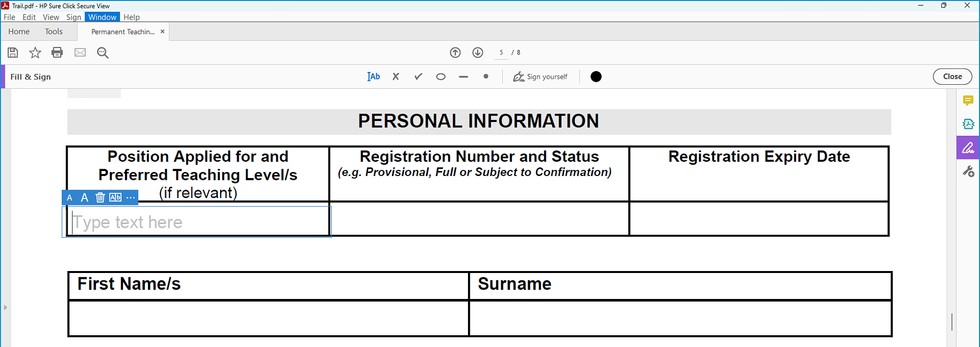The image size is (980, 347).
Task: Click Sign yourself option
Action: (540, 76)
